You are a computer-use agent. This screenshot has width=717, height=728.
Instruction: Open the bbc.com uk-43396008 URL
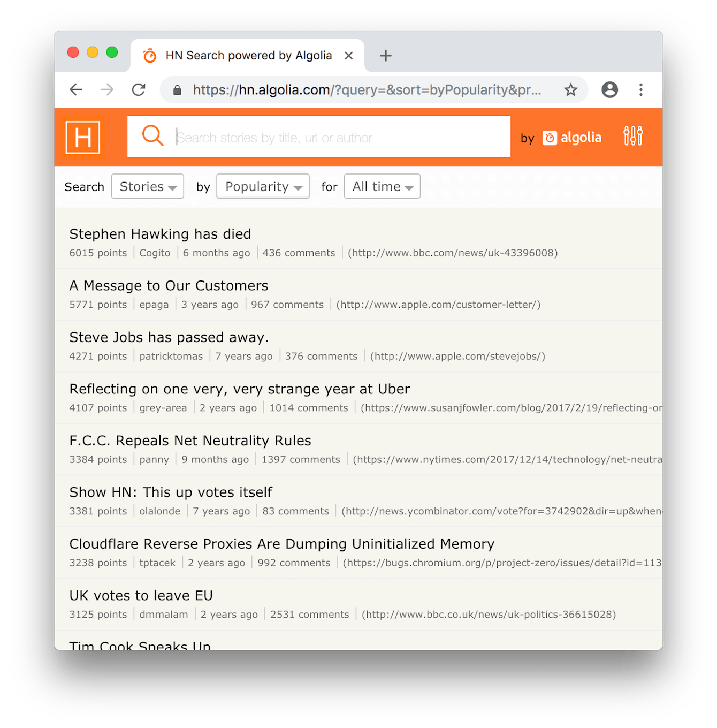(453, 253)
